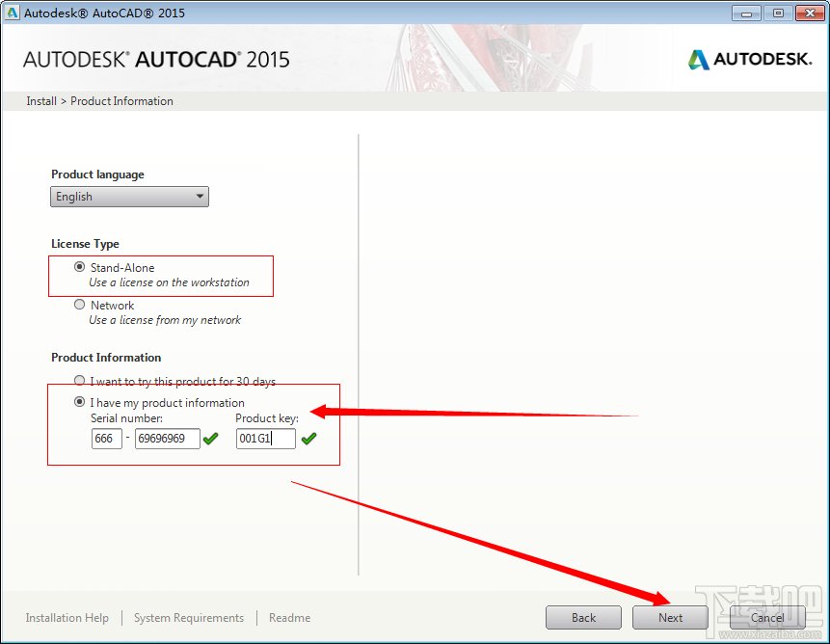830x644 pixels.
Task: View the System Requirements
Action: [x=188, y=617]
